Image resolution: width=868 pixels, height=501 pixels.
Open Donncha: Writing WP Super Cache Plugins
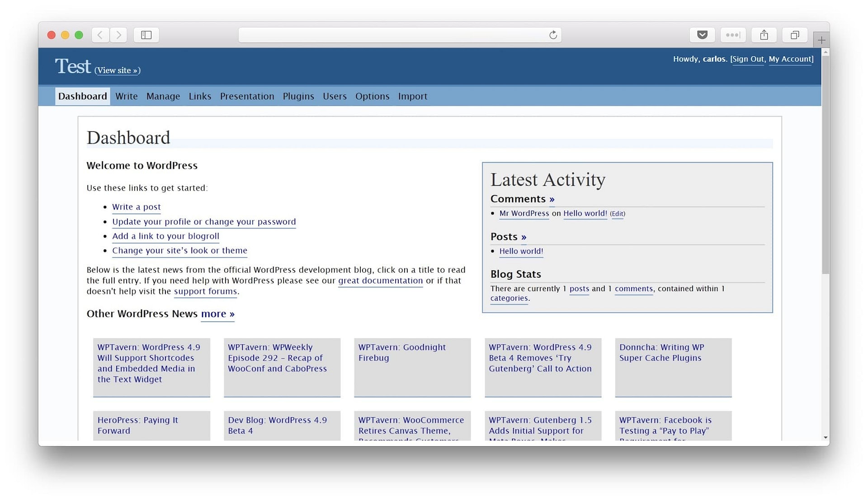pyautogui.click(x=673, y=368)
